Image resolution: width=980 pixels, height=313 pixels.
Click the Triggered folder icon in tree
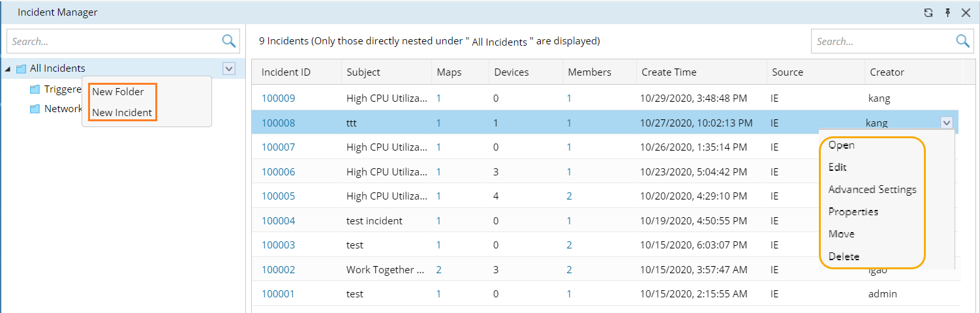35,89
